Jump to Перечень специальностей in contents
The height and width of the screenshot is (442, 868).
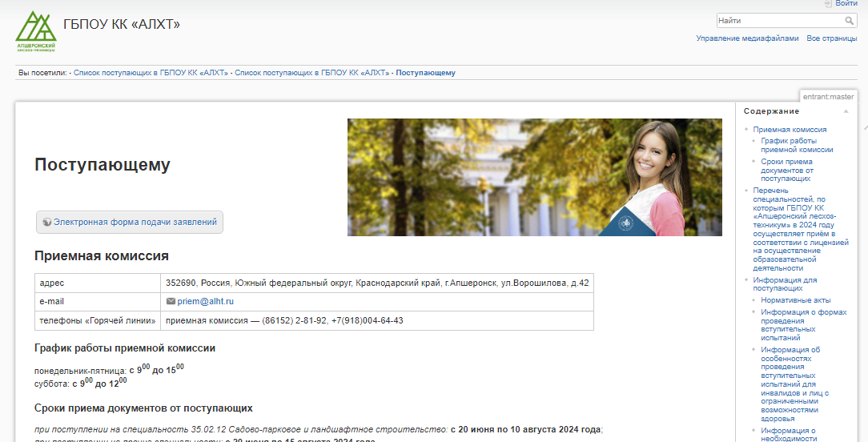(x=801, y=229)
